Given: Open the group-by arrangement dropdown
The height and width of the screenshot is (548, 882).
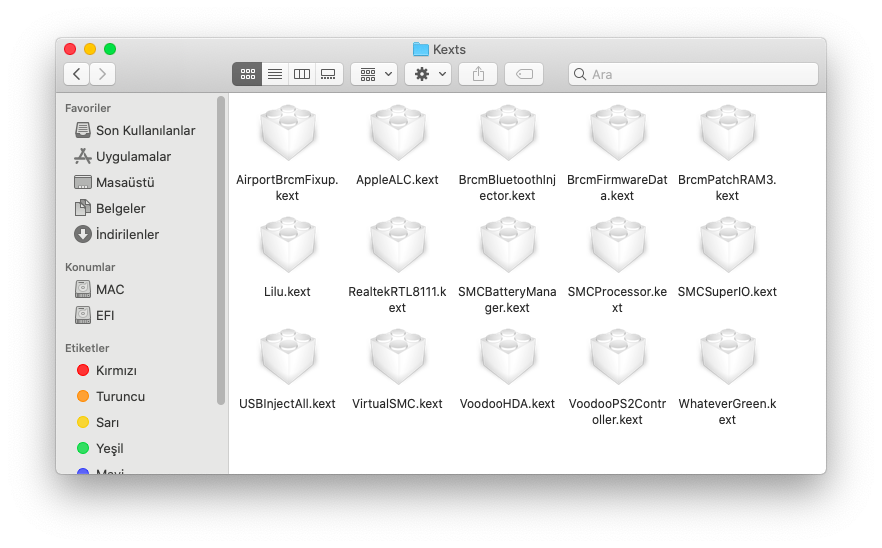Looking at the screenshot, I should (x=374, y=74).
